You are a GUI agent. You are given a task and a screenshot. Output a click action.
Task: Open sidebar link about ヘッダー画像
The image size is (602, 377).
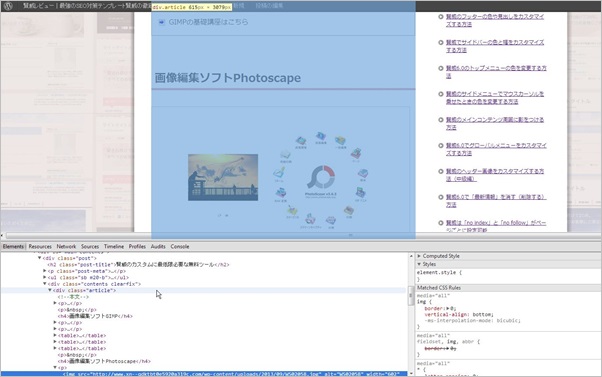[x=494, y=175]
